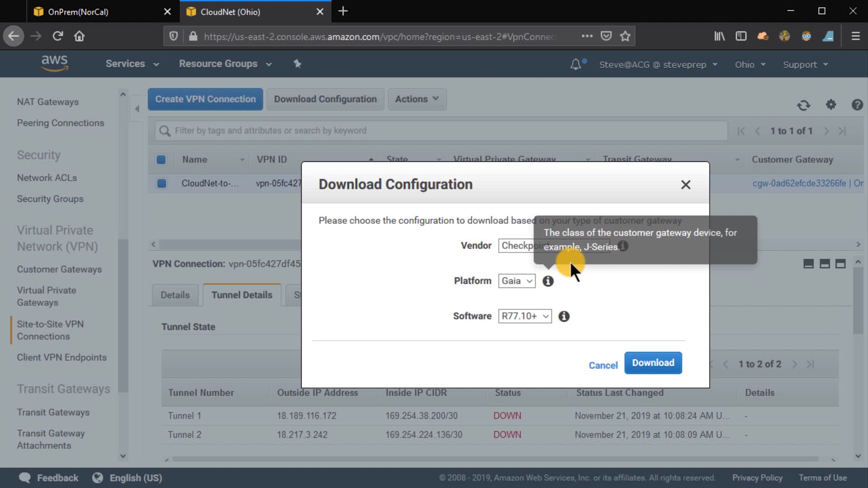Image resolution: width=868 pixels, height=488 pixels.
Task: Click the Cancel link in dialog
Action: click(x=603, y=366)
